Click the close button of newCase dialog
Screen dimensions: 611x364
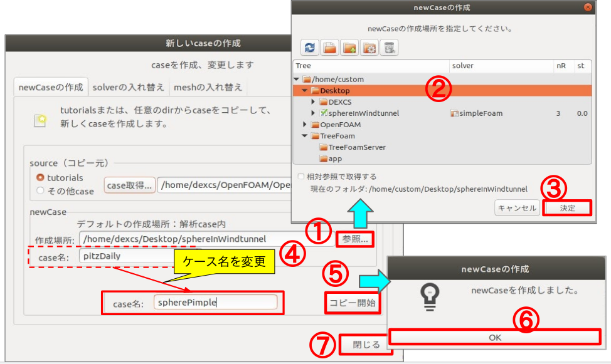(x=587, y=8)
